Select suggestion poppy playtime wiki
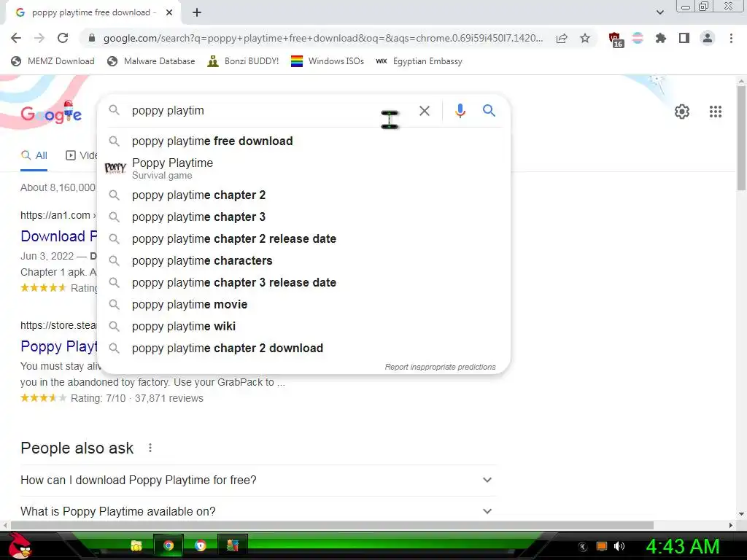 pyautogui.click(x=304, y=326)
